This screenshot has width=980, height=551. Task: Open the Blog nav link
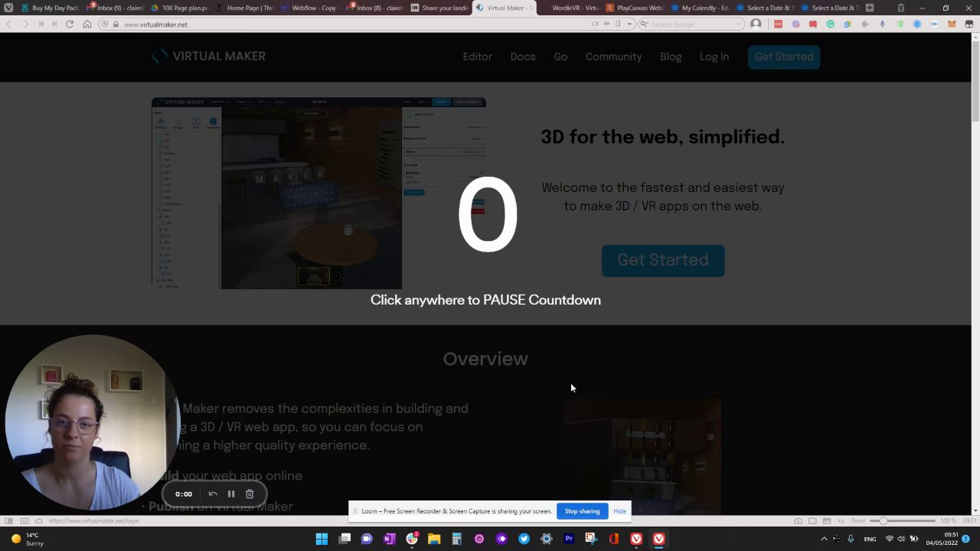[x=671, y=57]
